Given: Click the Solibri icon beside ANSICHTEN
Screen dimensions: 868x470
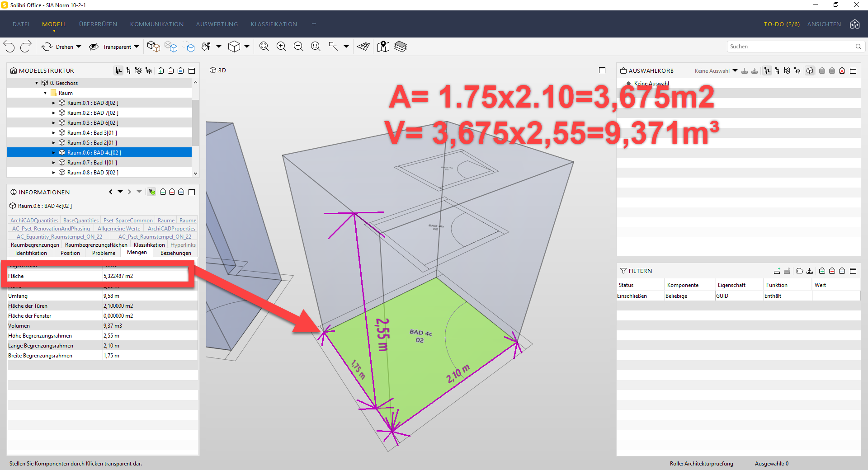Looking at the screenshot, I should 855,24.
